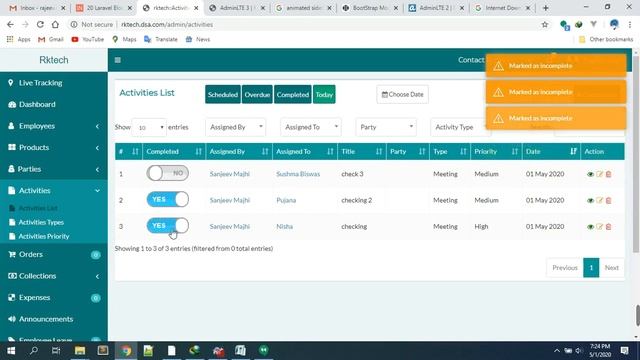The width and height of the screenshot is (640, 360).
Task: Expand the Employees sidebar menu
Action: pyautogui.click(x=54, y=126)
